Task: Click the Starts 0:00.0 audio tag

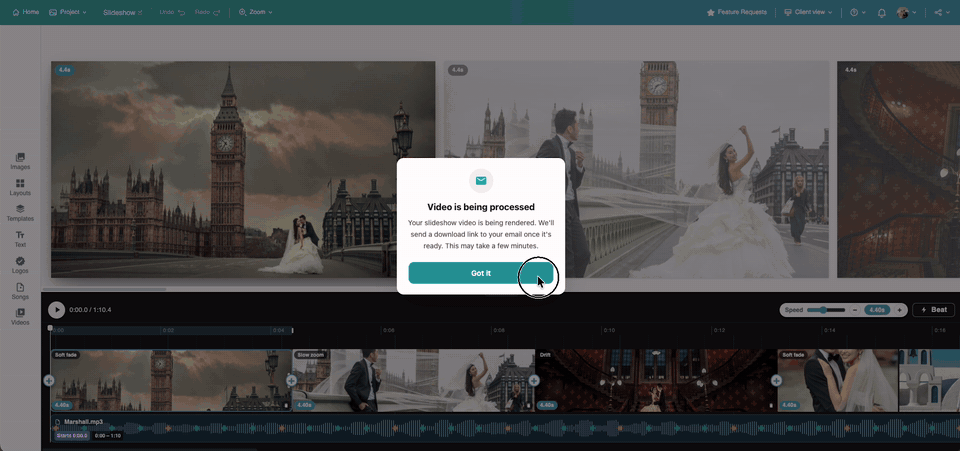Action: coord(72,436)
